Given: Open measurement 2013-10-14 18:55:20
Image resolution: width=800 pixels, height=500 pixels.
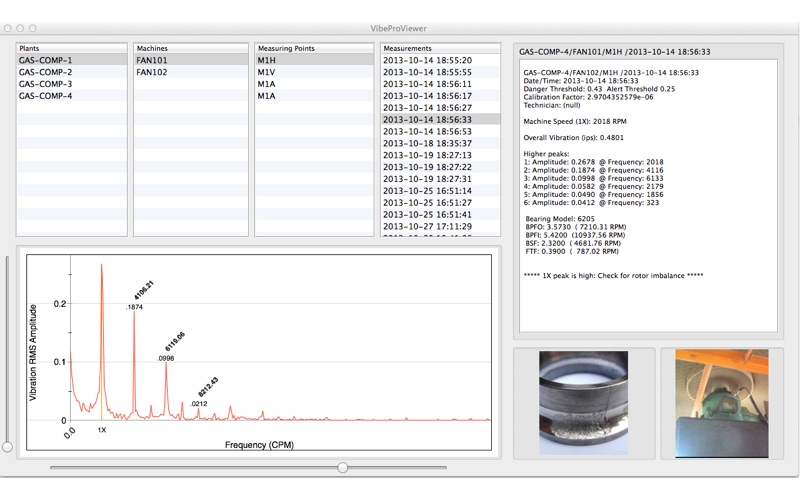Looking at the screenshot, I should click(427, 60).
